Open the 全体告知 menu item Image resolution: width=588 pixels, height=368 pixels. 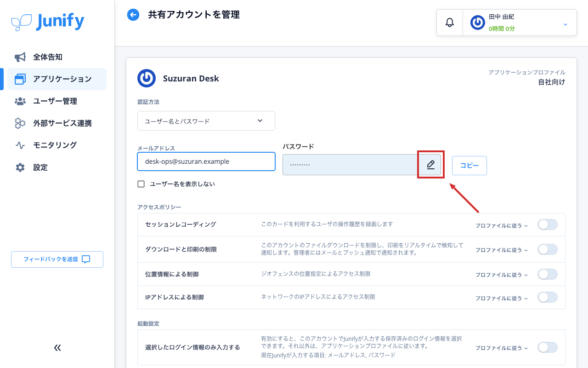click(57, 57)
